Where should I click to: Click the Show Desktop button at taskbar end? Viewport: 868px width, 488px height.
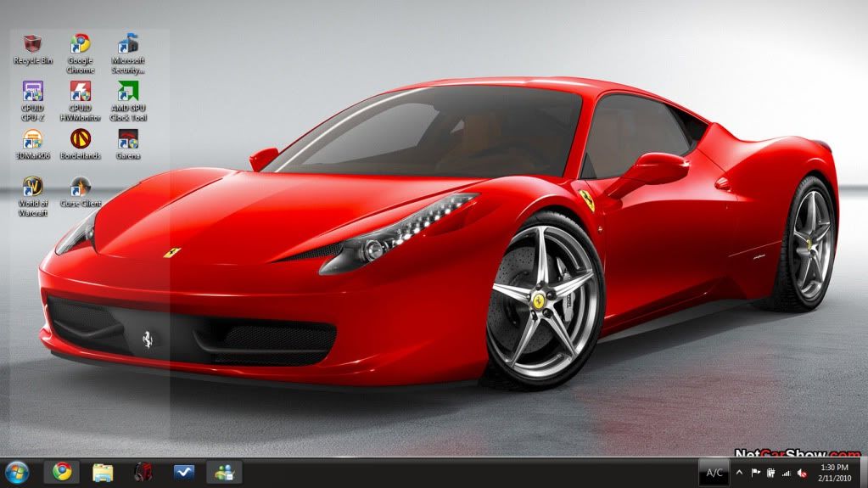[864, 473]
